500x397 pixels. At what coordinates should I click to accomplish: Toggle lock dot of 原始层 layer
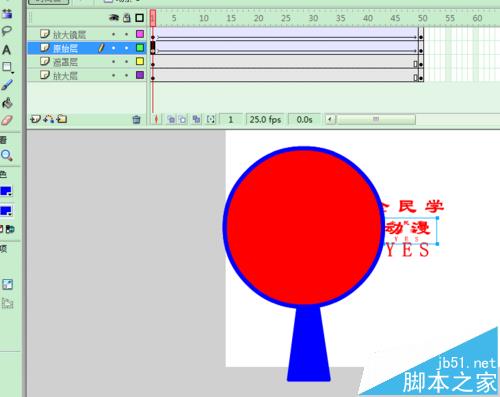[127, 48]
